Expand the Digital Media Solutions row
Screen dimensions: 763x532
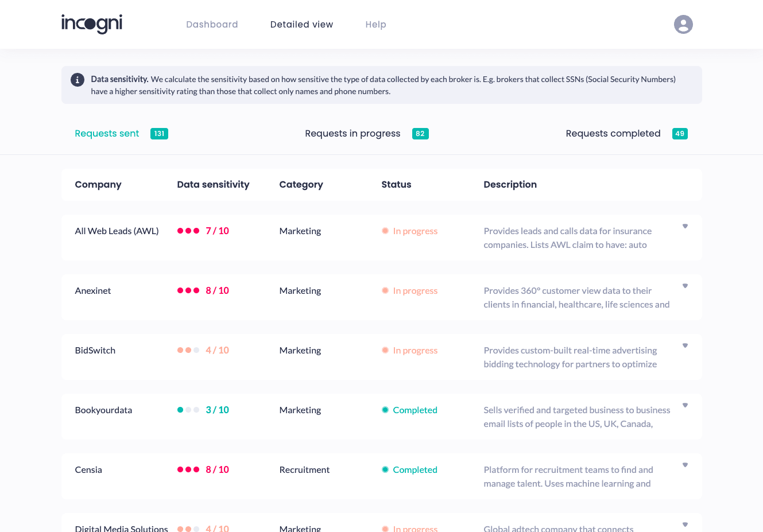[x=685, y=523]
